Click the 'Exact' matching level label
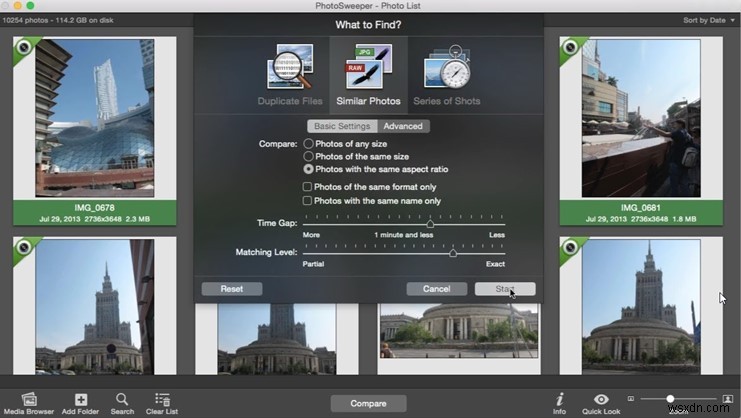The image size is (741, 418). tap(495, 264)
